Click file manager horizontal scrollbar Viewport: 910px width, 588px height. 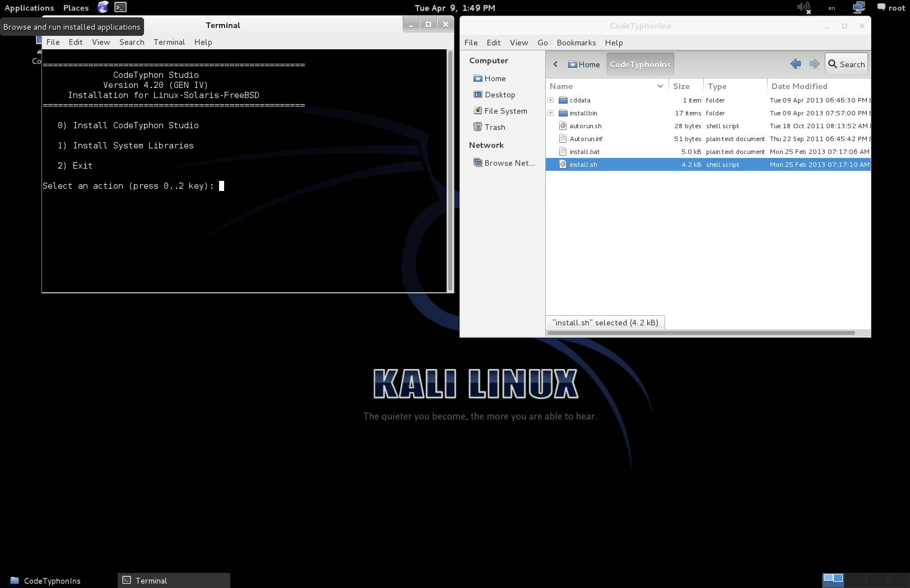pos(701,333)
